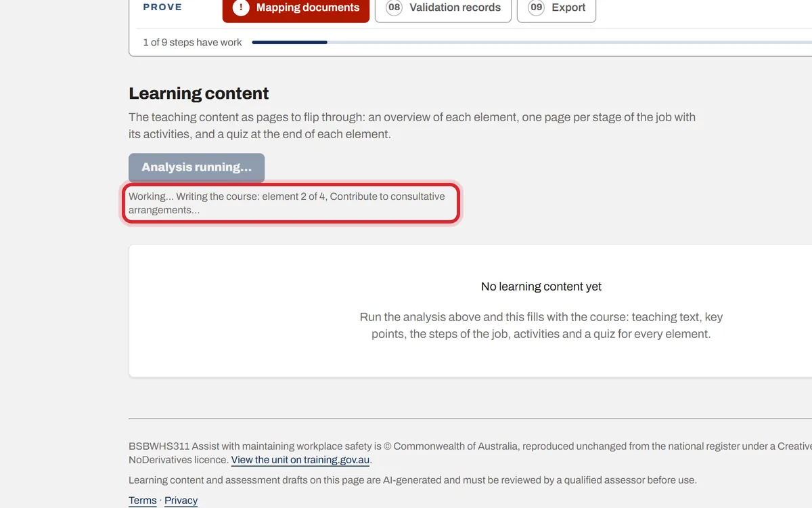Open the Terms link
The image size is (812, 508).
[143, 501]
